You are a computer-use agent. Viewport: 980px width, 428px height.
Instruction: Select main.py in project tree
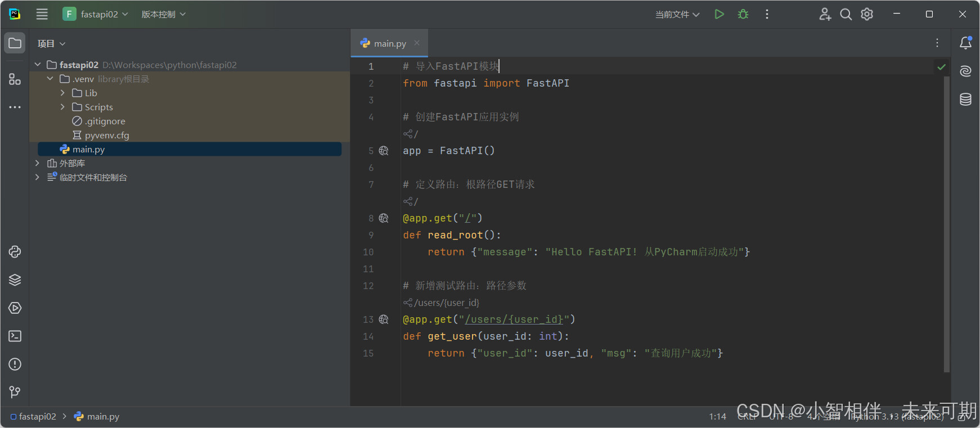pyautogui.click(x=190, y=149)
